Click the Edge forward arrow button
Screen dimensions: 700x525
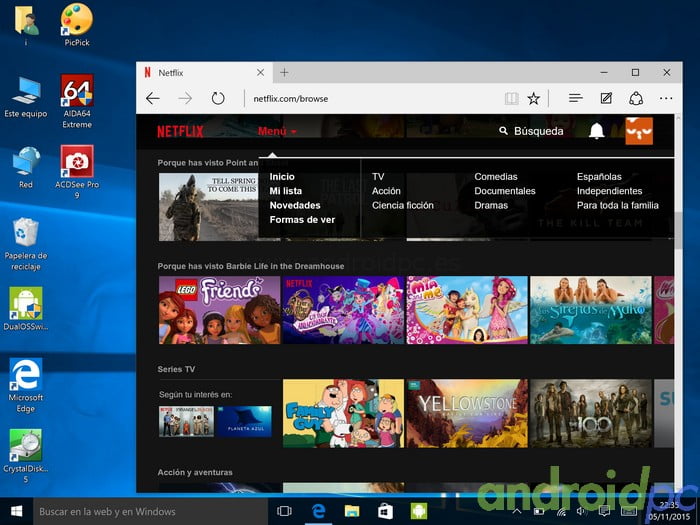tap(185, 98)
